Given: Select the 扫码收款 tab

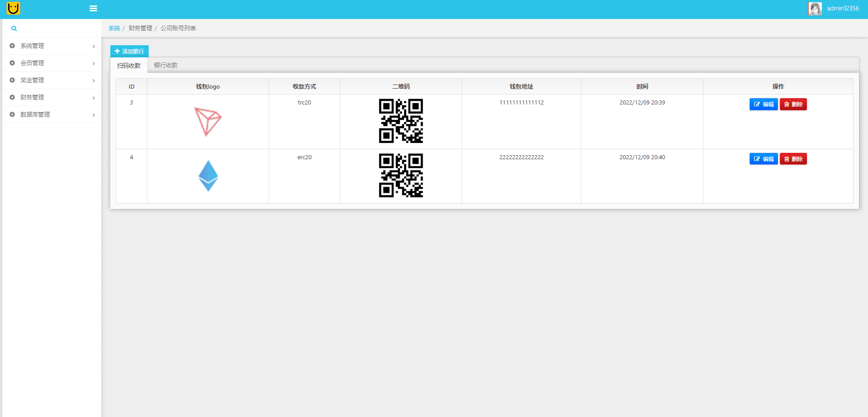Looking at the screenshot, I should tap(129, 66).
